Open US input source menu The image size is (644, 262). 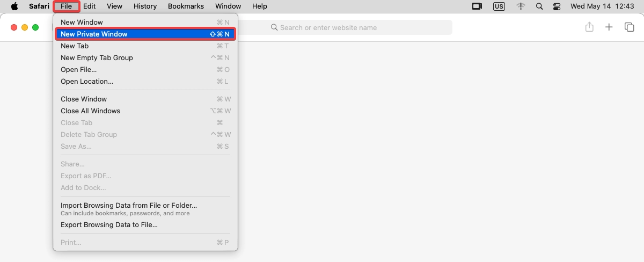[499, 6]
